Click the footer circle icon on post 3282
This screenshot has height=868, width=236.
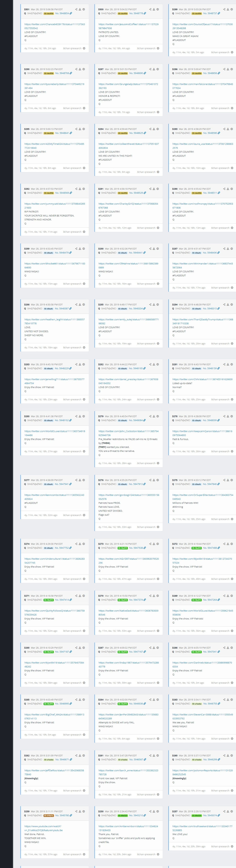(x=158, y=399)
